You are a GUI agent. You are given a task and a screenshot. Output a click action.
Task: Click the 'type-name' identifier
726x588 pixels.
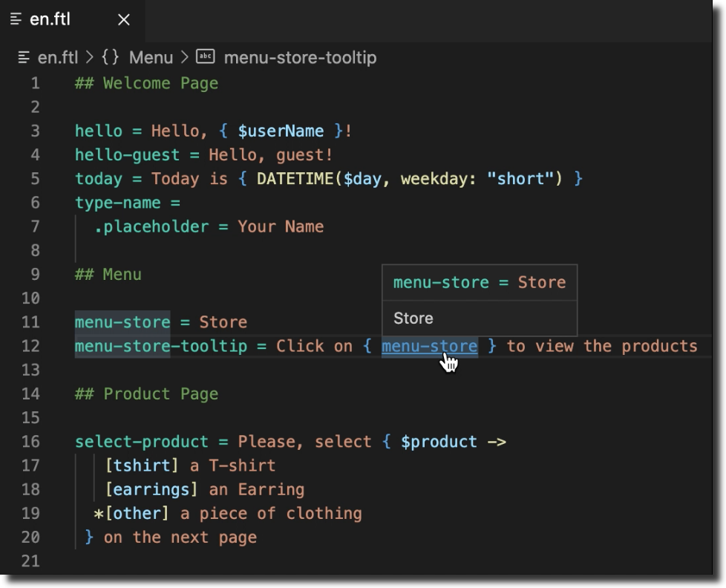[x=117, y=203]
